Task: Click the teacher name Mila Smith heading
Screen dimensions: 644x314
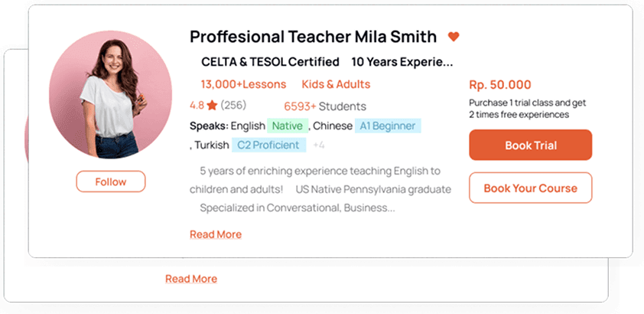Action: [313, 37]
